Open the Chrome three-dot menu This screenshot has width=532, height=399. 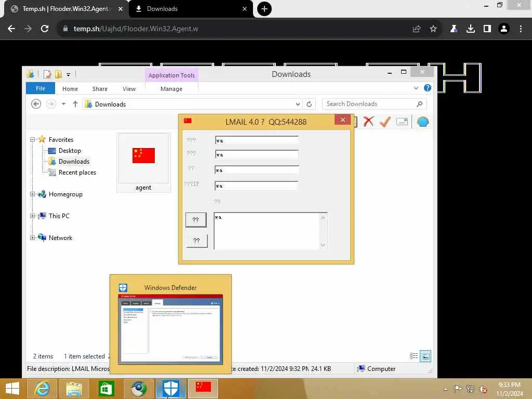click(521, 29)
